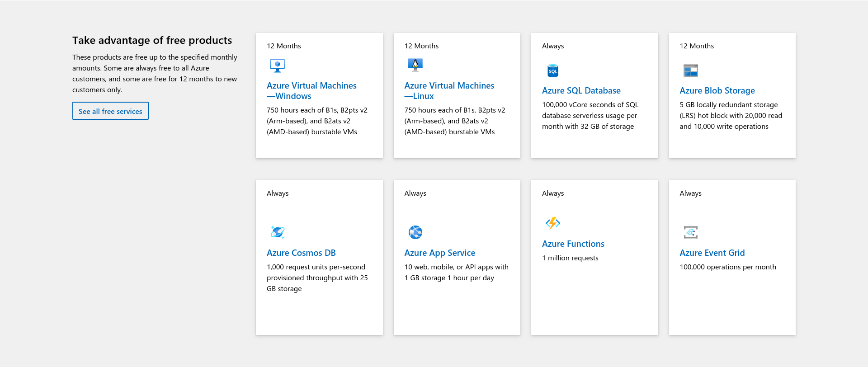Click the 1,000 request units per-second description
Viewport: 868px width, 367px height.
[317, 278]
